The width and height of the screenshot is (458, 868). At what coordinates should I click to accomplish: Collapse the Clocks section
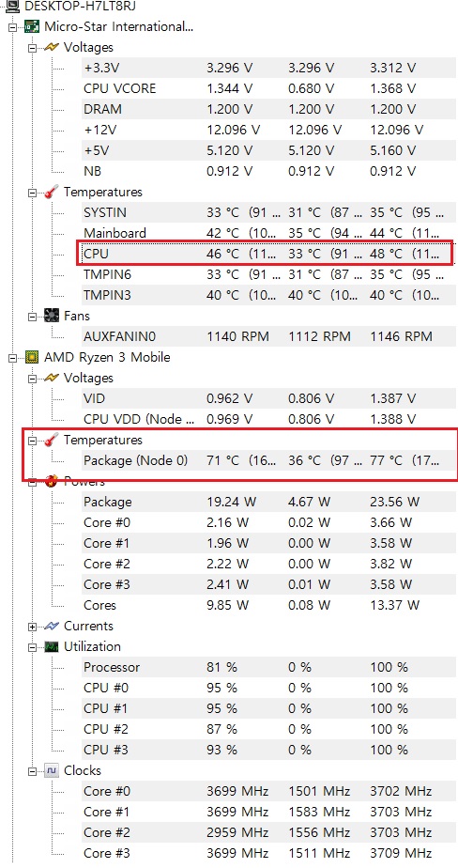(x=33, y=771)
